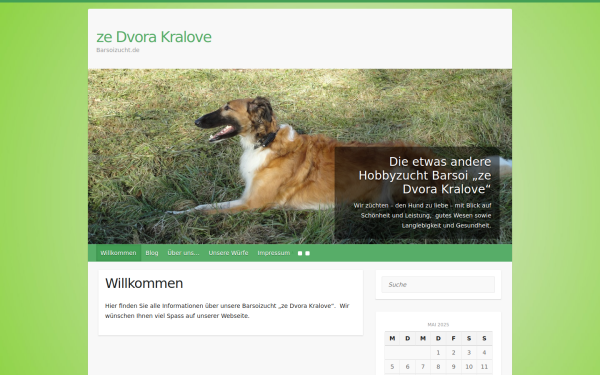Open the Impressum page
Image resolution: width=600 pixels, height=375 pixels.
point(274,253)
